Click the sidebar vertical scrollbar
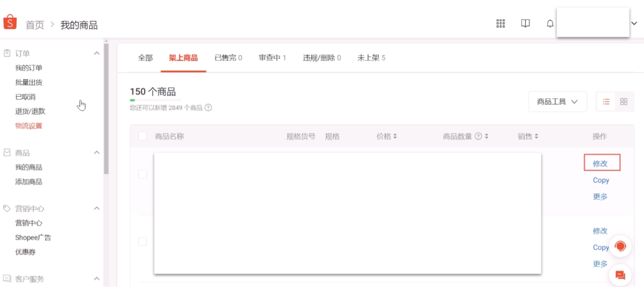Viewport: 644px width, 296px height. (106, 109)
